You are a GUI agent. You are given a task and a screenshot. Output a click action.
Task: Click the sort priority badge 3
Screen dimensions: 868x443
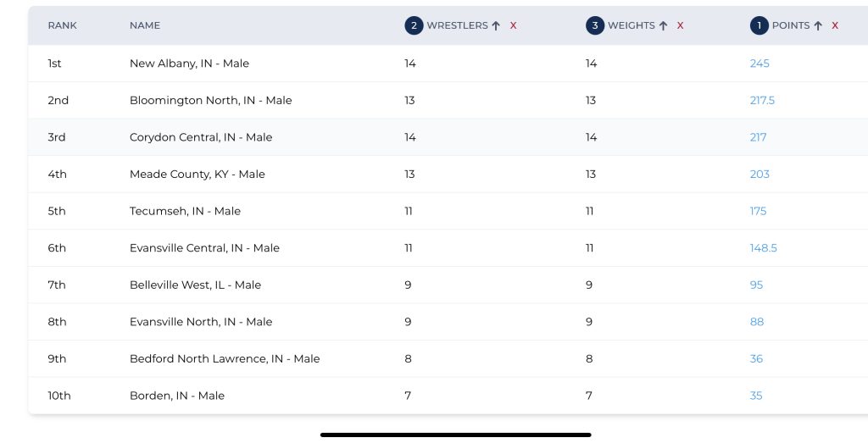pyautogui.click(x=595, y=26)
